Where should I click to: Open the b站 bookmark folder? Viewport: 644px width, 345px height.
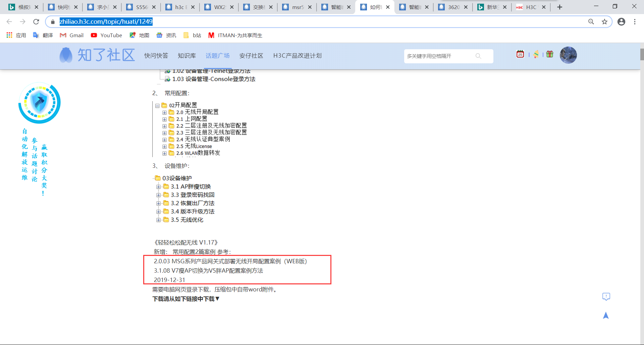(192, 35)
